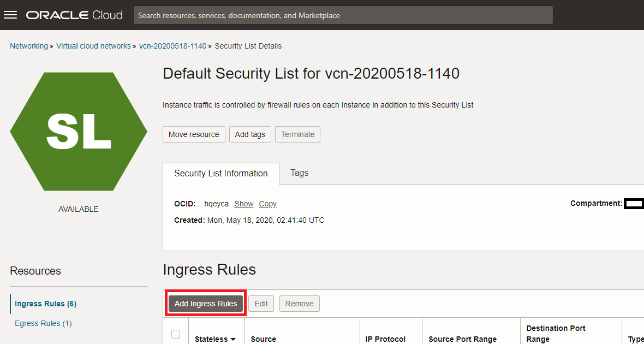Switch to the Tags tab
Viewport: 644px width, 344px height.
click(x=299, y=173)
